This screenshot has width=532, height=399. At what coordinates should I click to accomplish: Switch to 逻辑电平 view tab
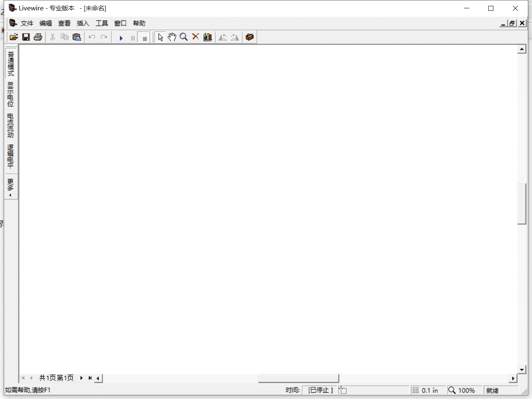(11, 157)
